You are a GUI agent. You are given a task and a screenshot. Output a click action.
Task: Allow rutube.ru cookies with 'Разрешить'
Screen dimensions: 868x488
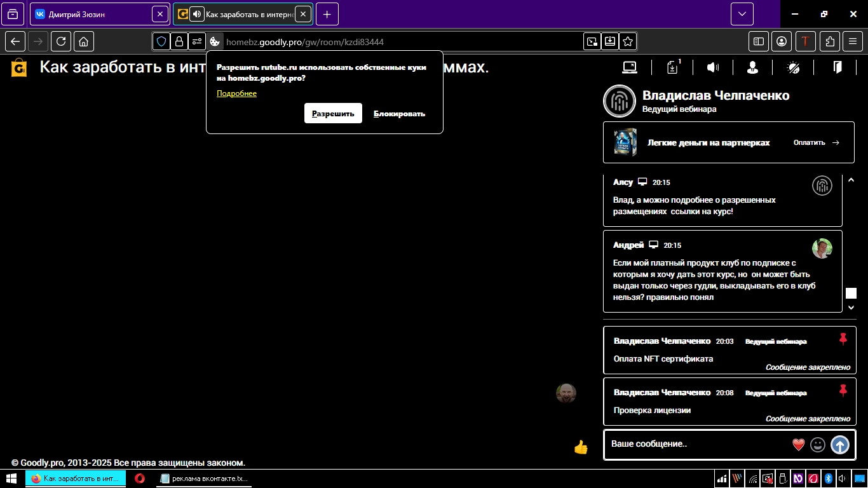click(333, 113)
